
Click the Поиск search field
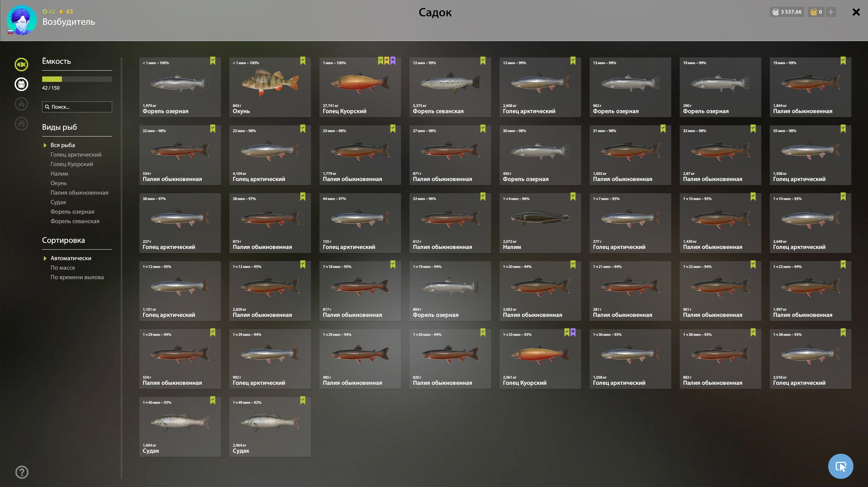tap(77, 107)
